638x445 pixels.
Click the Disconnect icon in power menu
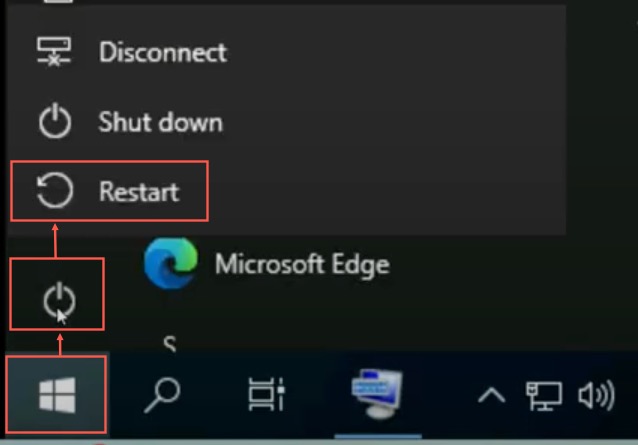pyautogui.click(x=54, y=51)
